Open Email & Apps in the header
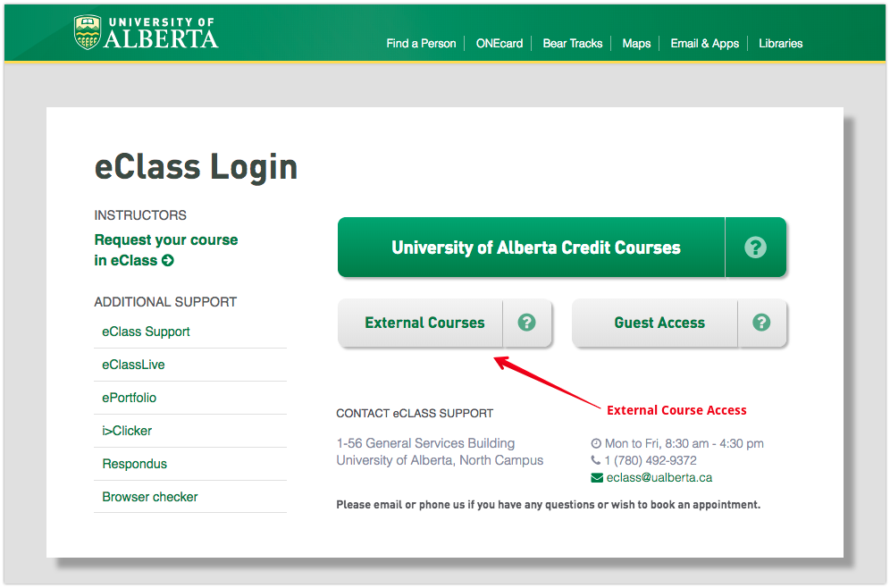This screenshot has width=890, height=588. click(x=704, y=43)
